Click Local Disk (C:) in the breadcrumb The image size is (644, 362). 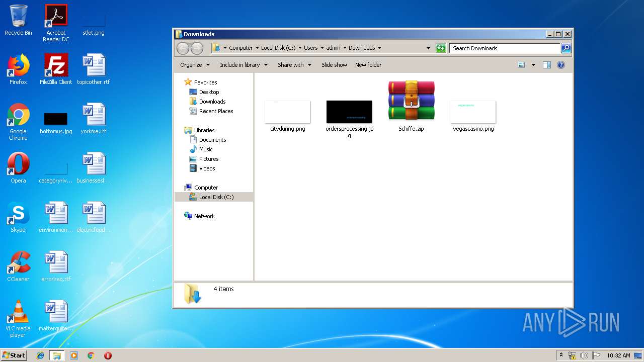click(278, 48)
